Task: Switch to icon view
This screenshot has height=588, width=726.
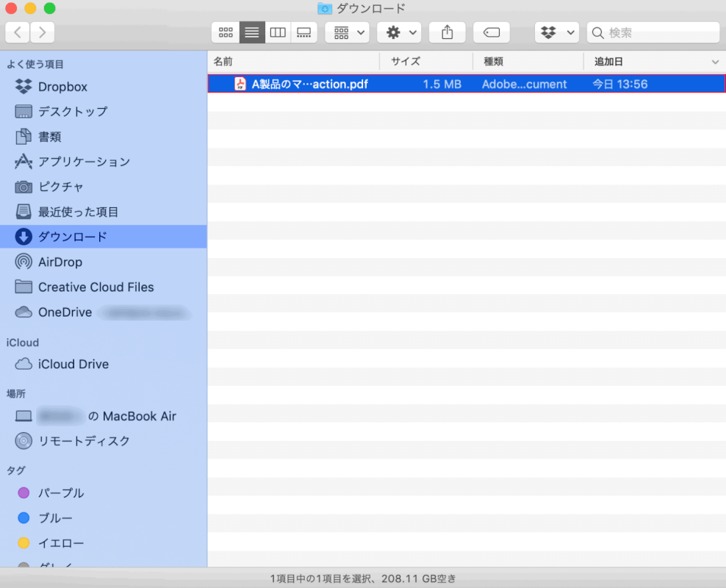Action: (x=226, y=32)
